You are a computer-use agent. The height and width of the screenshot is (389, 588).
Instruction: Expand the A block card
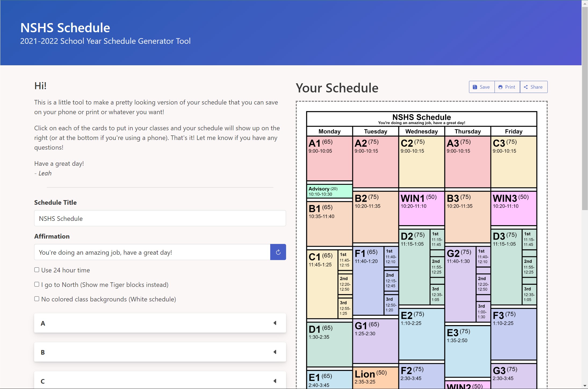[x=160, y=323]
